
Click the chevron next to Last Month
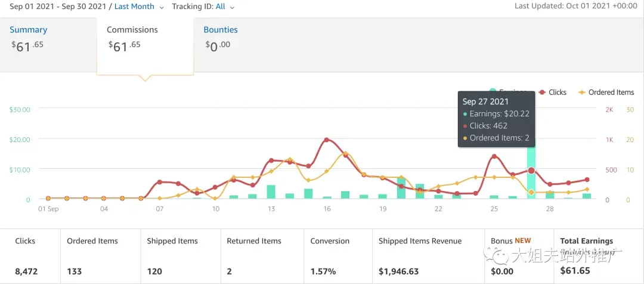(162, 7)
